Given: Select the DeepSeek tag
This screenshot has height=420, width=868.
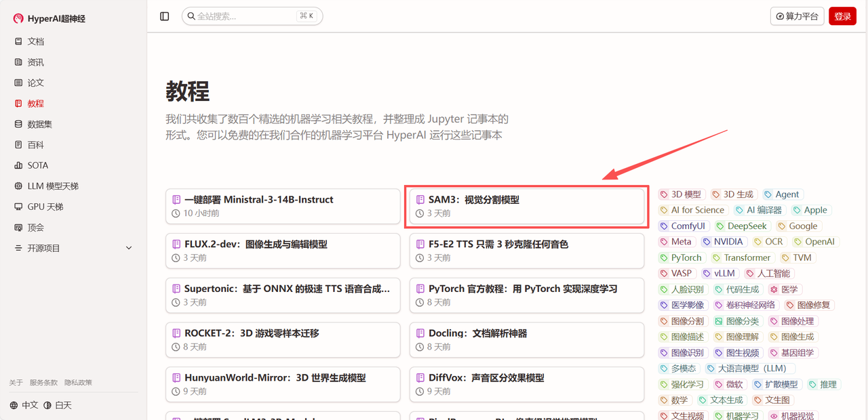Looking at the screenshot, I should (x=741, y=226).
